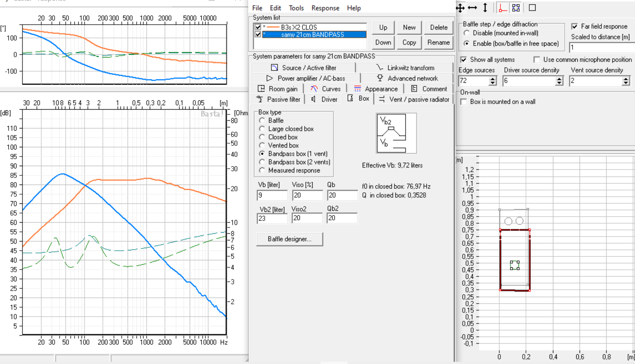Delete the selected system
This screenshot has width=635, height=364.
[x=439, y=27]
